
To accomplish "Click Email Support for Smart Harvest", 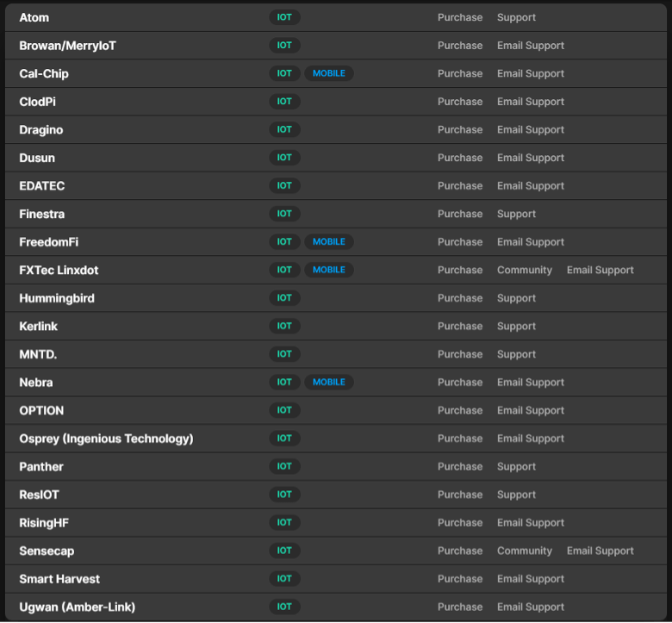I will point(531,579).
